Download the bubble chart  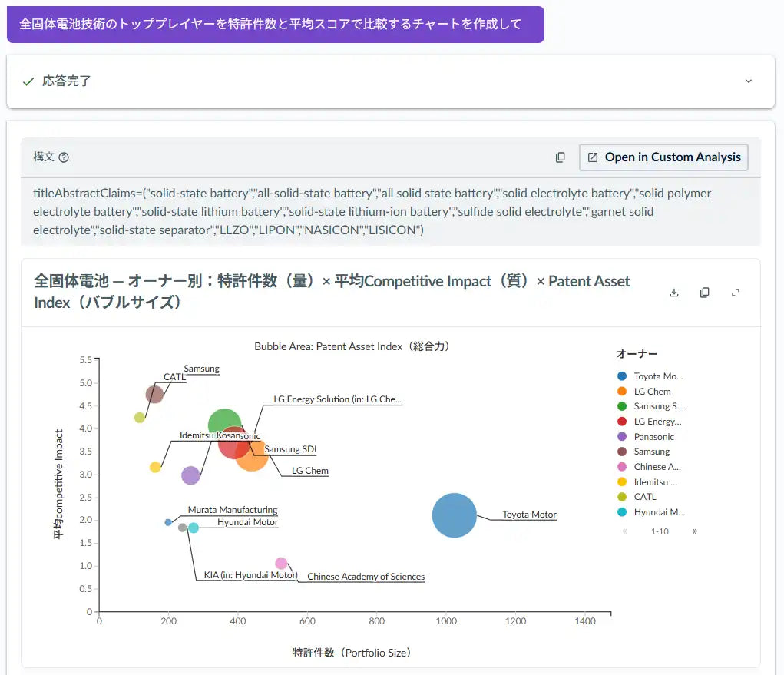pos(674,293)
